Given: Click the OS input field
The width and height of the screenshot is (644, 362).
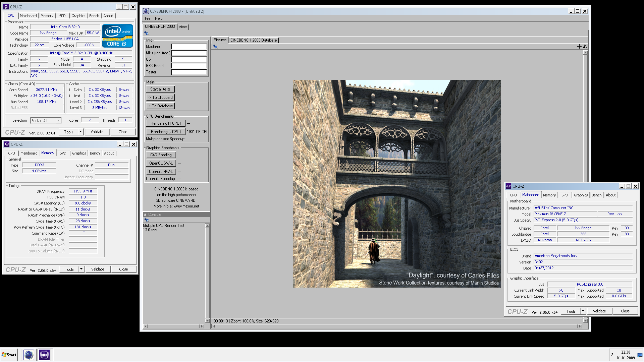Looking at the screenshot, I should tap(189, 59).
